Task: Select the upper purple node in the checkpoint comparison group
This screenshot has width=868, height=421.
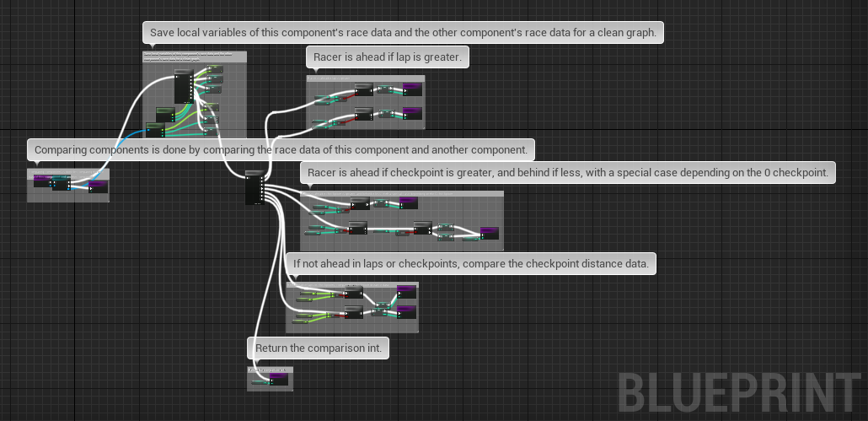Action: [x=409, y=203]
